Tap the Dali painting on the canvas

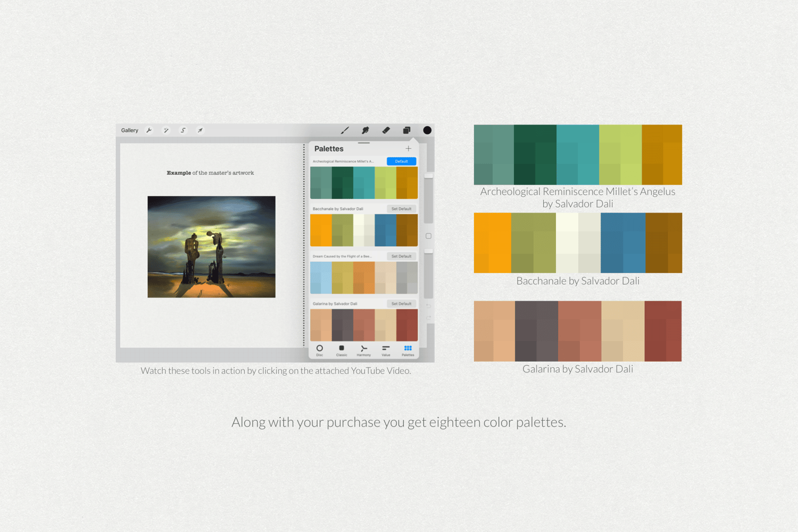[212, 247]
